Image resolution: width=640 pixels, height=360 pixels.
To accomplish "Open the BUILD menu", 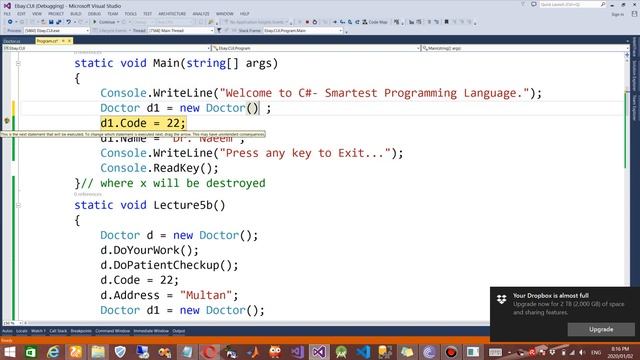I will point(76,14).
